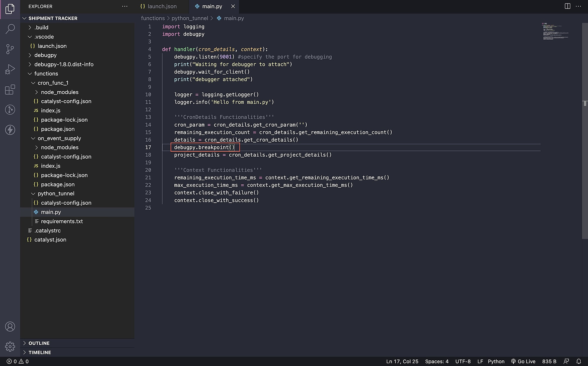Image resolution: width=588 pixels, height=366 pixels.
Task: Expand the .build folder
Action: tap(78, 27)
